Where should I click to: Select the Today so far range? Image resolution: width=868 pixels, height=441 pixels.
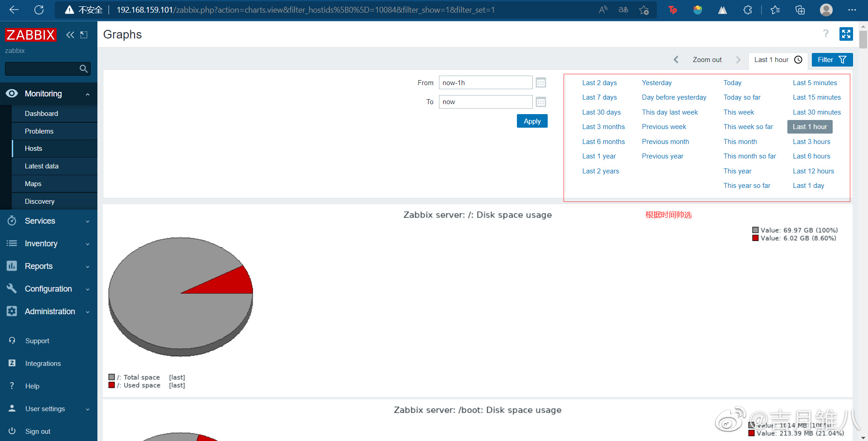point(742,97)
